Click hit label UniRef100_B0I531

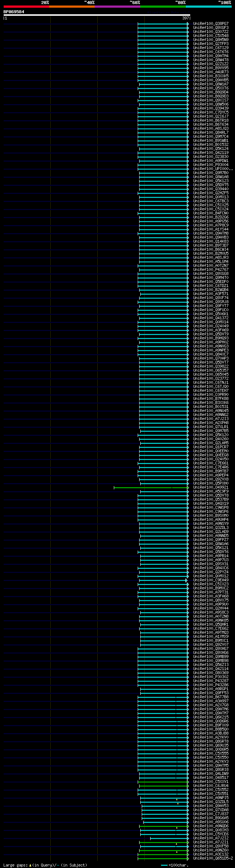tap(211, 407)
